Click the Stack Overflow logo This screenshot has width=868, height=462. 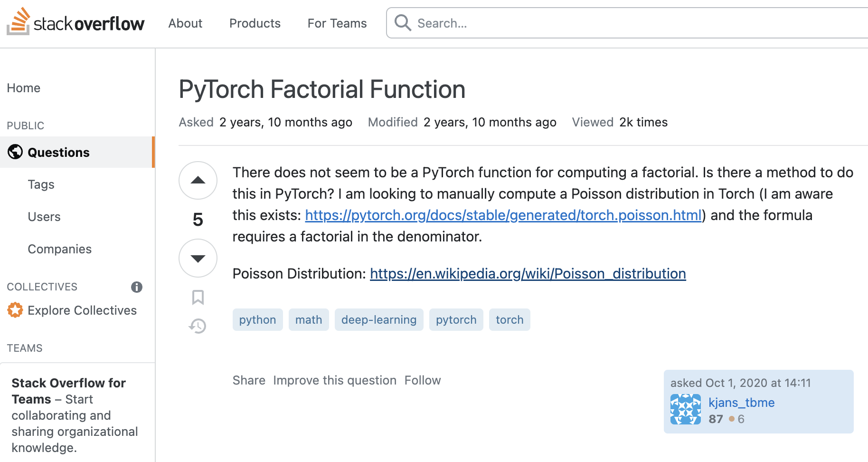(76, 23)
